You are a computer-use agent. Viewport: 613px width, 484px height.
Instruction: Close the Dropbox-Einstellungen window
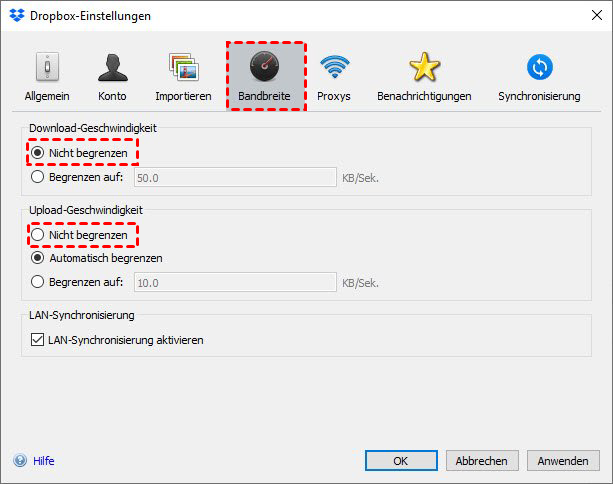597,15
